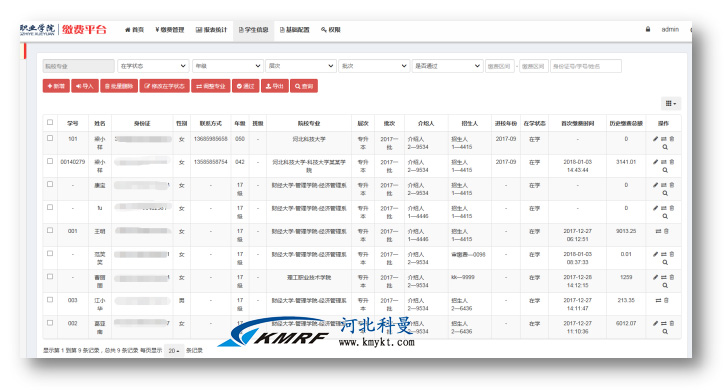Click the magnifier icon in the 1259 payment row
The width and height of the screenshot is (724, 390).
pos(665,285)
